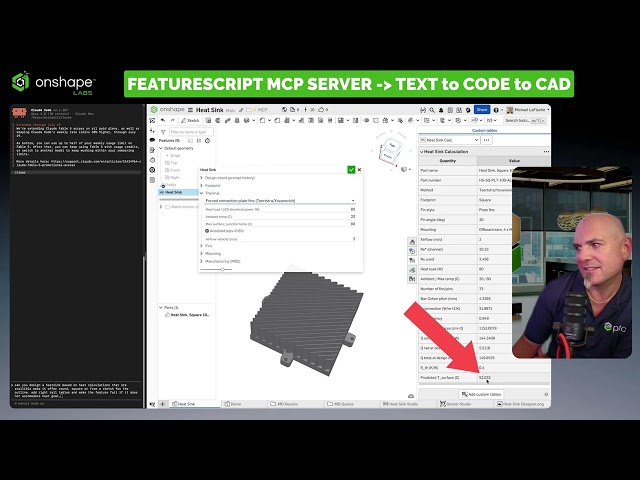Image resolution: width=640 pixels, height=480 pixels.
Task: Click the slider at bottom of Heat Sink dialog
Action: (x=216, y=269)
